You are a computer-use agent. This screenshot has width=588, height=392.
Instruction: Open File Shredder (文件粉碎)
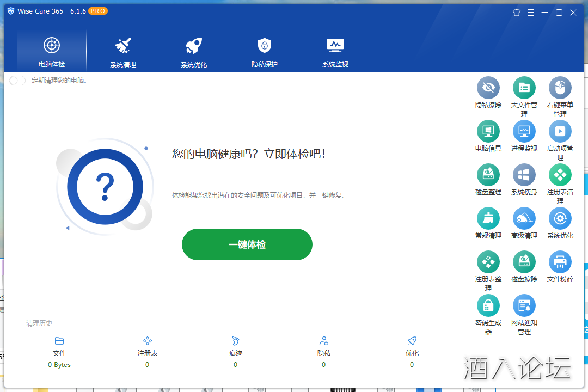tap(560, 261)
